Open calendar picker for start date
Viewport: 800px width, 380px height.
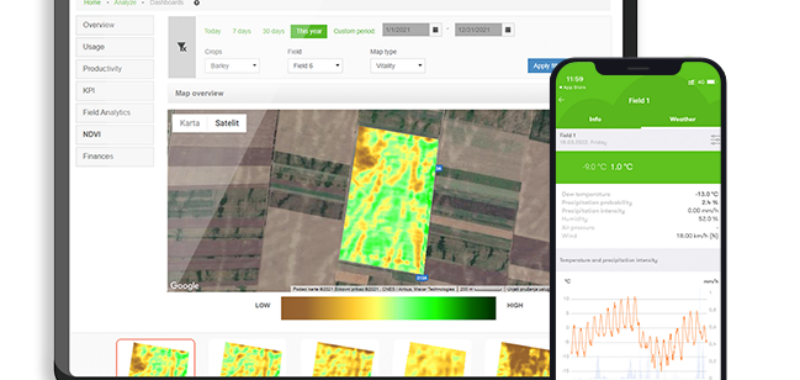click(x=435, y=30)
